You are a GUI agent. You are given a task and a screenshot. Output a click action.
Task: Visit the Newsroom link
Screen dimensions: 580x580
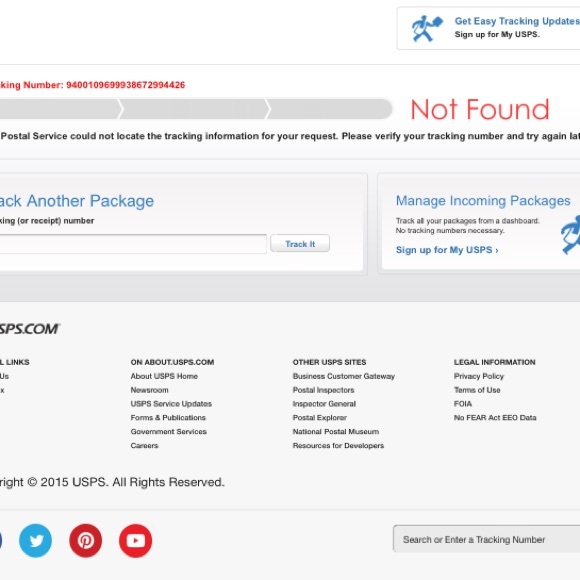[149, 390]
